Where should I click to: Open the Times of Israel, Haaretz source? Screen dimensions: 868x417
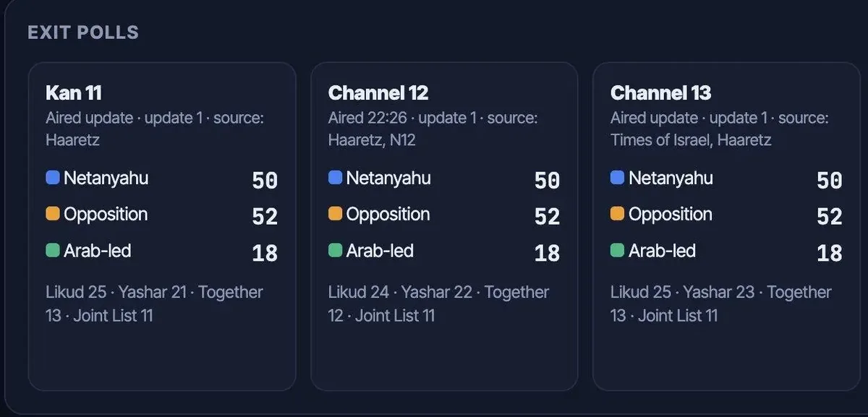coord(691,140)
